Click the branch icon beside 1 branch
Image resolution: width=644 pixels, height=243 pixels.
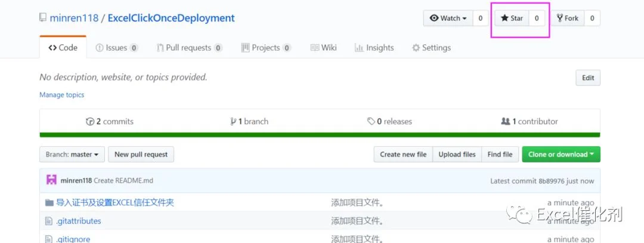coord(233,121)
